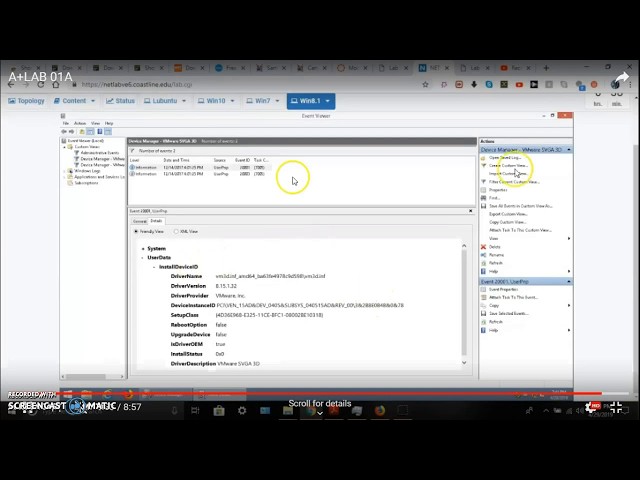Open the View menu in the Event Viewer menu bar
640x480 pixels.
click(x=96, y=123)
